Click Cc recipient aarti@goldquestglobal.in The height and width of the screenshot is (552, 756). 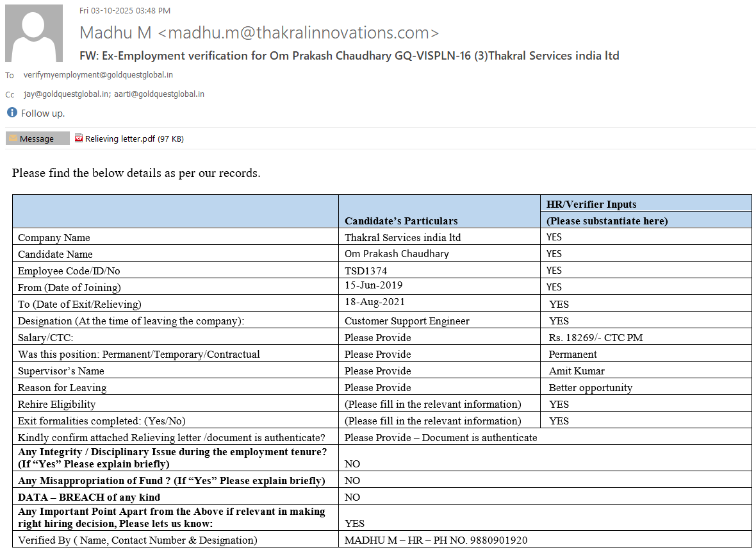tap(159, 94)
